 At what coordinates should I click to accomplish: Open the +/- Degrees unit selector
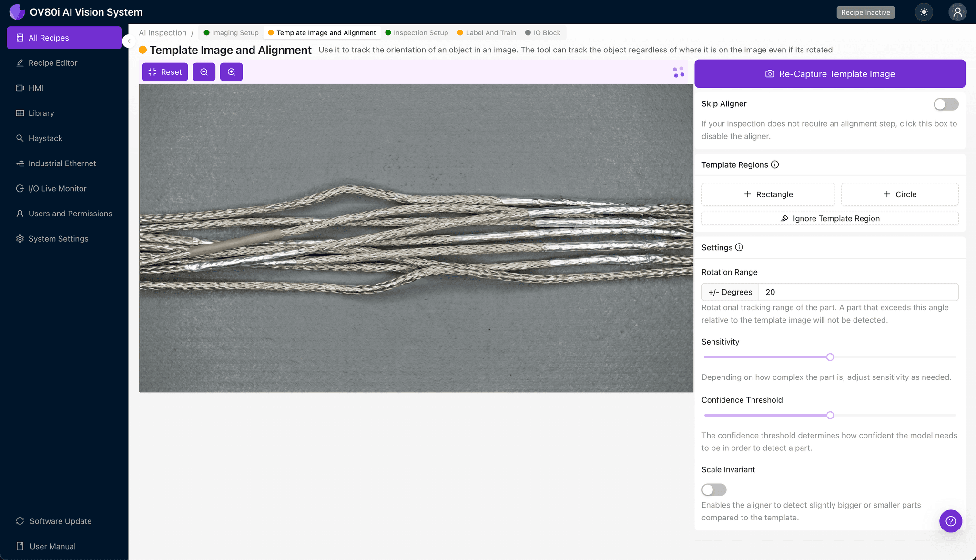pos(730,292)
